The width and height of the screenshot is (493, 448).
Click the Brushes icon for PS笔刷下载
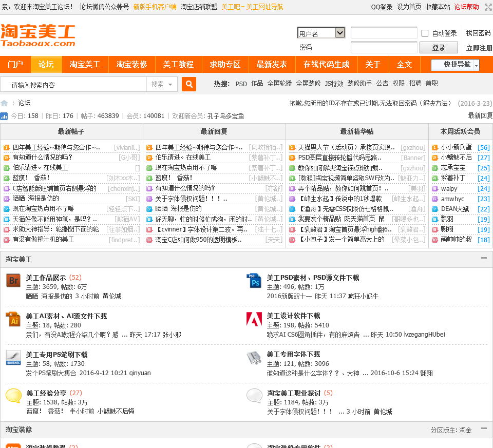pos(13,358)
